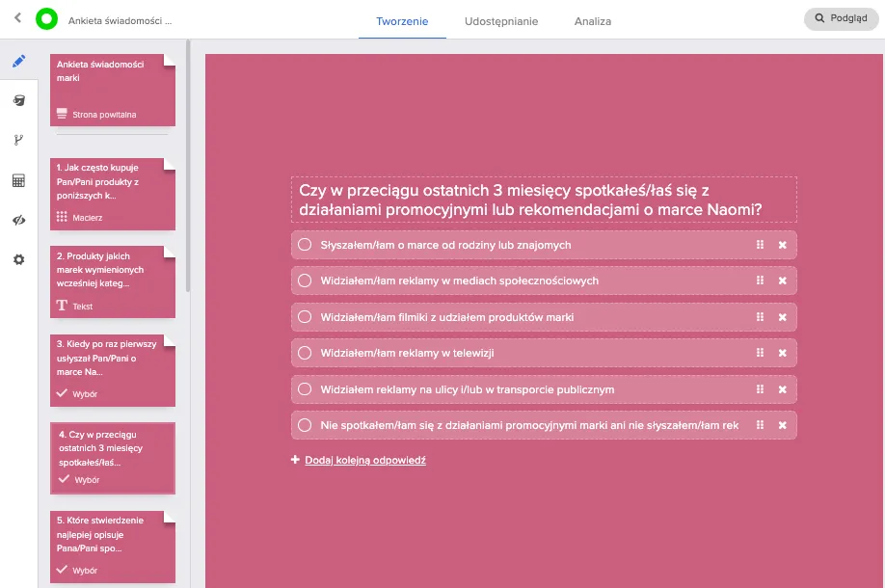
Task: Open the calculator icon in sidebar
Action: [18, 180]
